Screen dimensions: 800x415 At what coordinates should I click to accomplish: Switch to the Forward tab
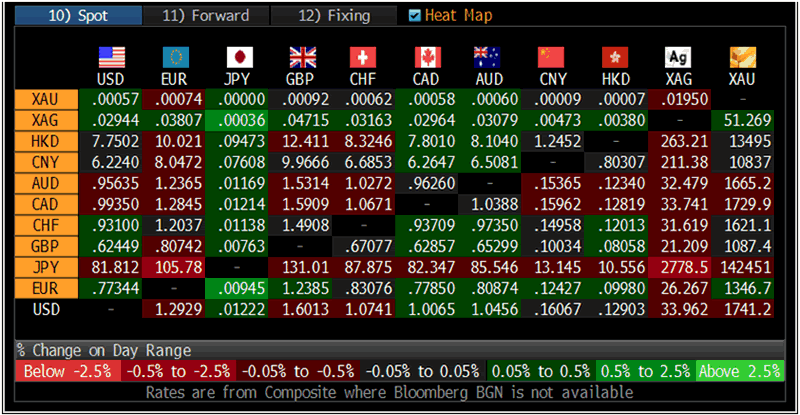204,15
